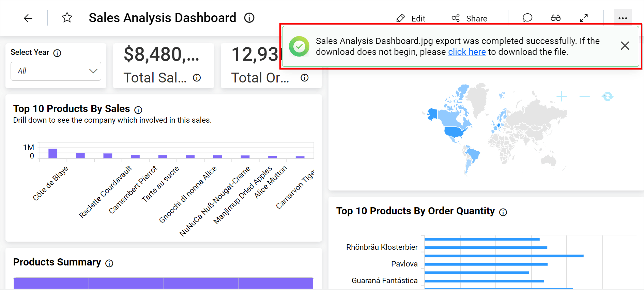Click the glasses view icon
Image resolution: width=644 pixels, height=290 pixels.
click(555, 18)
